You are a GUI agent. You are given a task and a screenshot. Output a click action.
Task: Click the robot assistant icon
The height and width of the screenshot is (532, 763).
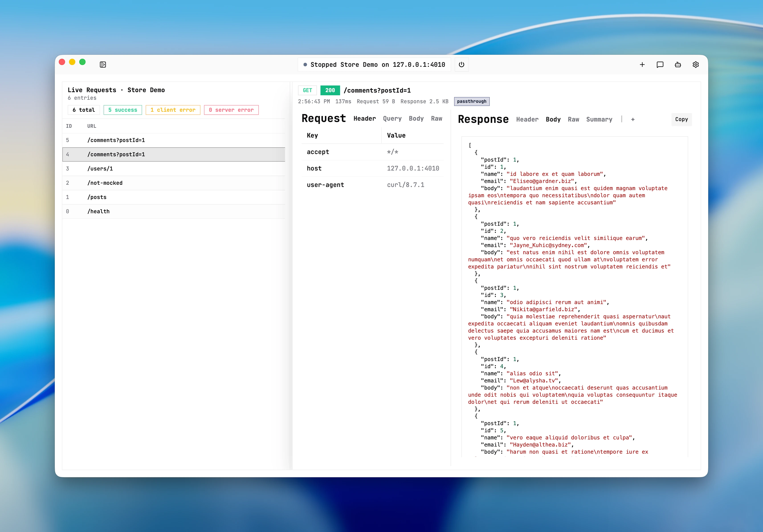[x=678, y=64]
